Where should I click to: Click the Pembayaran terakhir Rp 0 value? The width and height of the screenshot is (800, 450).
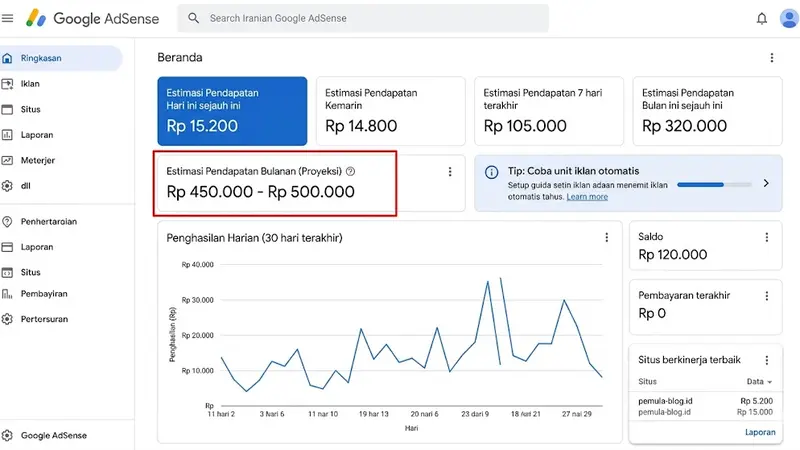652,313
